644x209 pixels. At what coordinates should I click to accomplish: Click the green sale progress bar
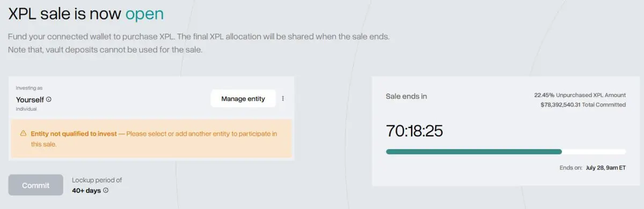tap(474, 152)
